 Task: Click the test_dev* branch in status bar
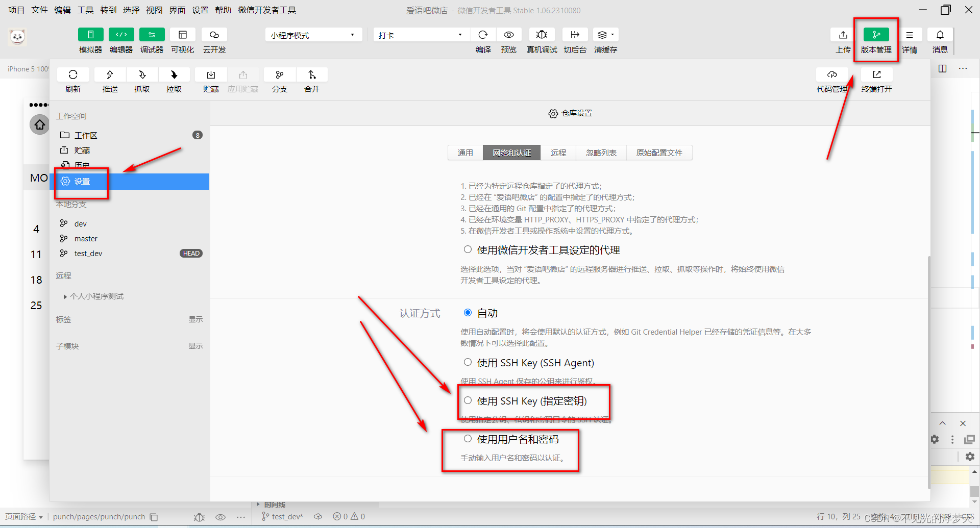click(282, 517)
